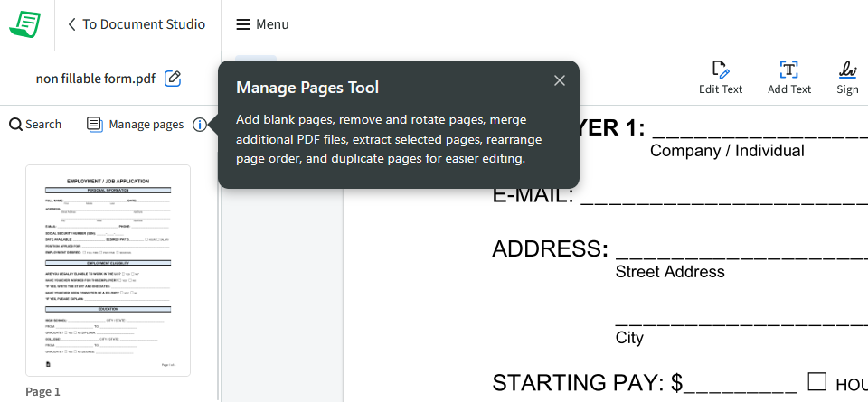Select the Page 1 thumbnail
868x402 pixels.
click(108, 269)
